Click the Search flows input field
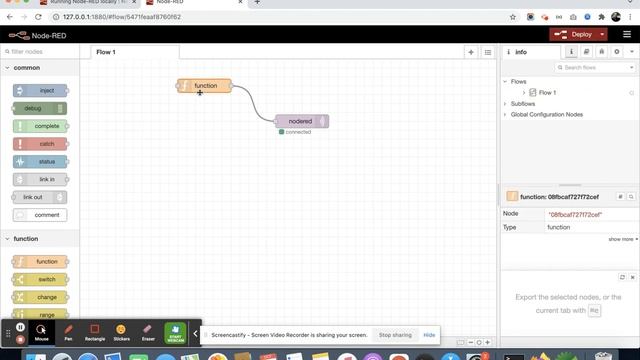Image resolution: width=640 pixels, height=360 pixels. click(x=591, y=67)
